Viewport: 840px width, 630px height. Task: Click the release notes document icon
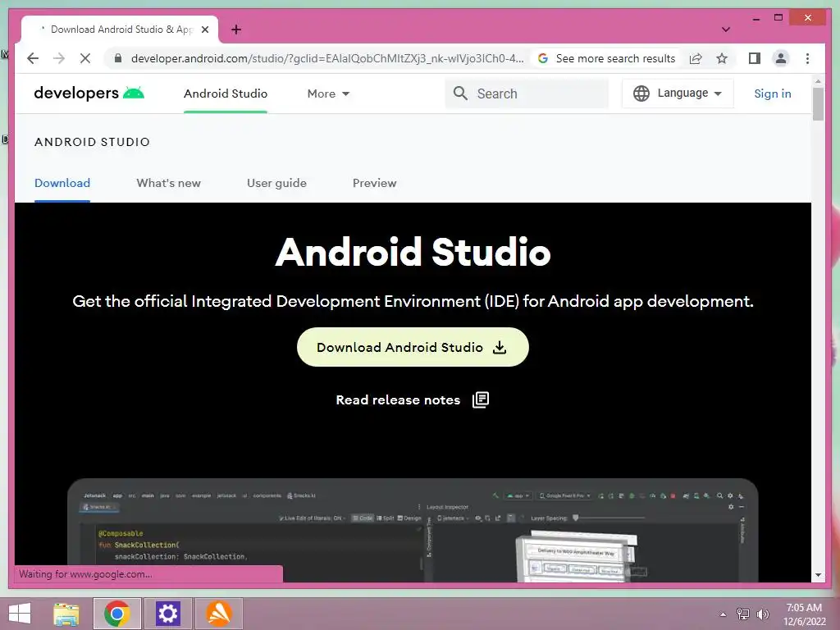coord(481,399)
